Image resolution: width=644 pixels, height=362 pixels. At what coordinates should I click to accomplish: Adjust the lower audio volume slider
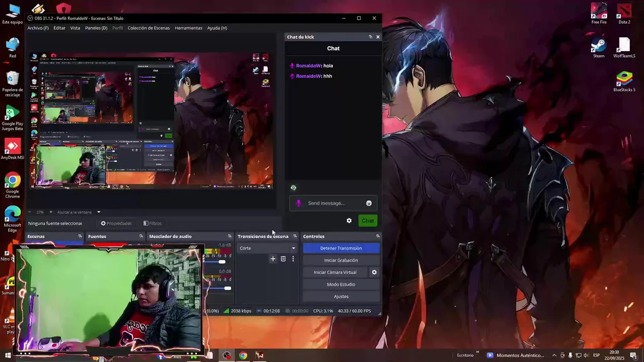(x=227, y=288)
